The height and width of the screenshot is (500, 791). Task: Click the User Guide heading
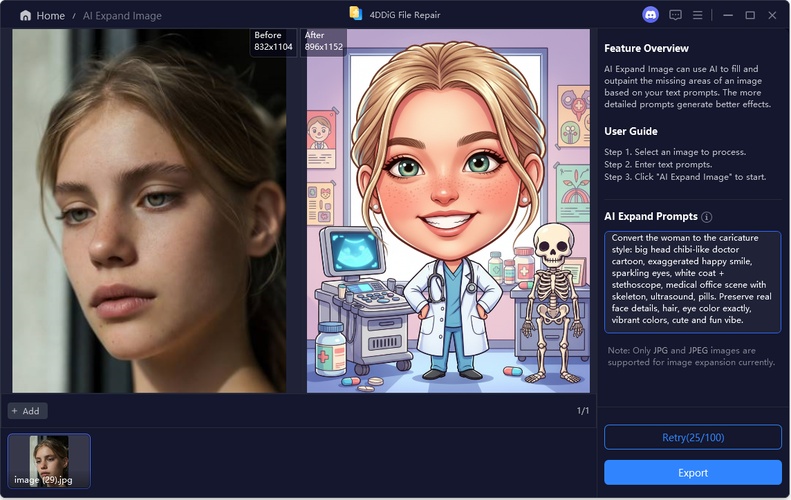631,131
